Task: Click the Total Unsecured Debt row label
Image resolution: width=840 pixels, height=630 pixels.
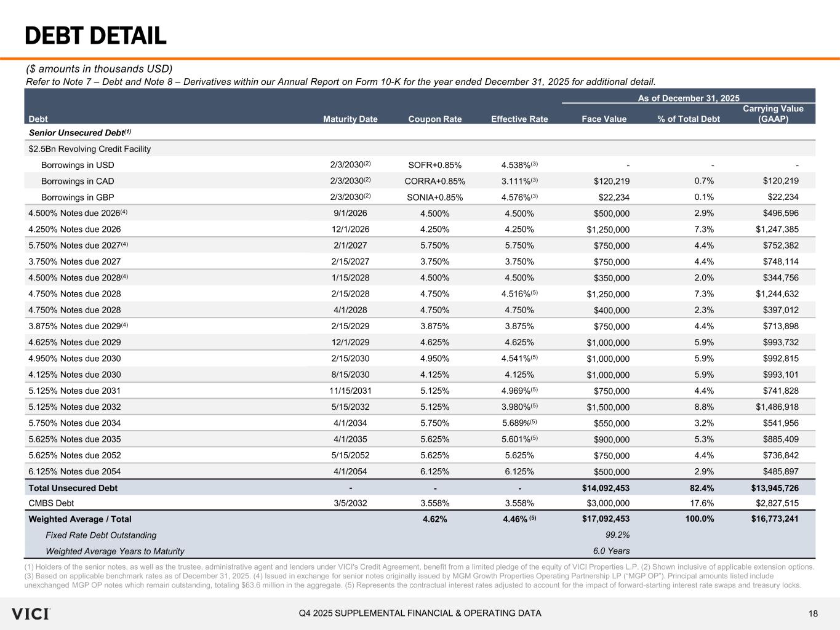Action: [x=73, y=488]
